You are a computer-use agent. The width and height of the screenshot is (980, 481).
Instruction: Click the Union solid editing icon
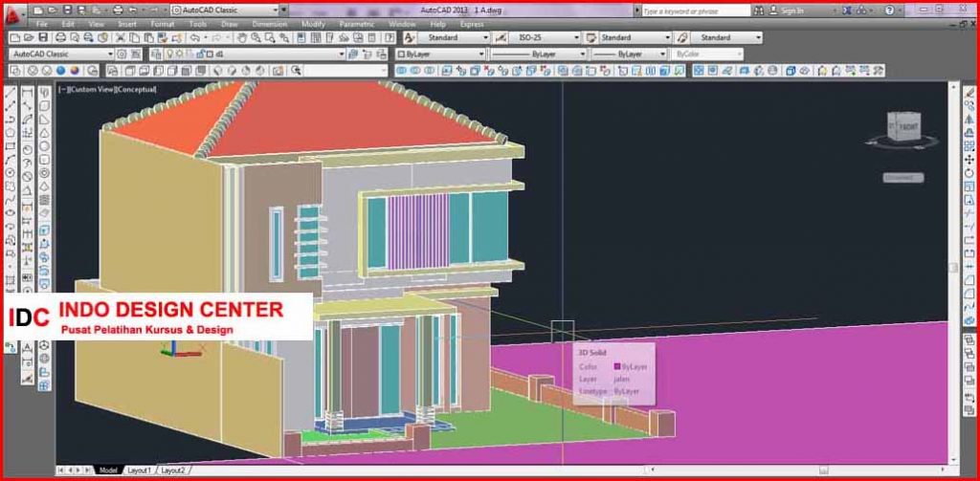tap(401, 71)
